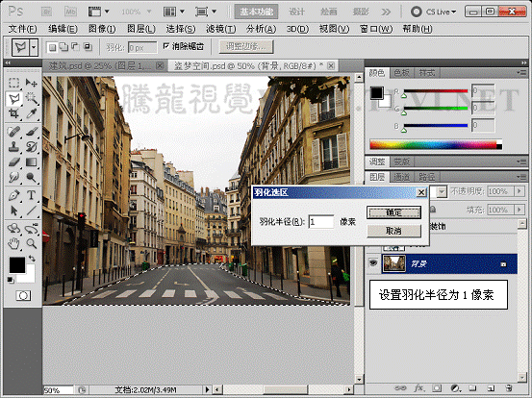Select the Move tool

[31, 83]
